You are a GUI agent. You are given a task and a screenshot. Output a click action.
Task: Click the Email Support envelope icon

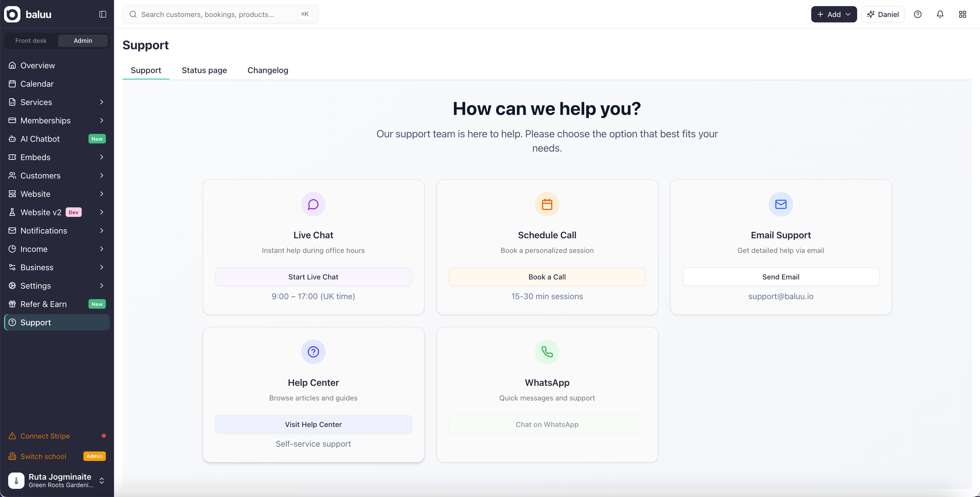click(781, 204)
